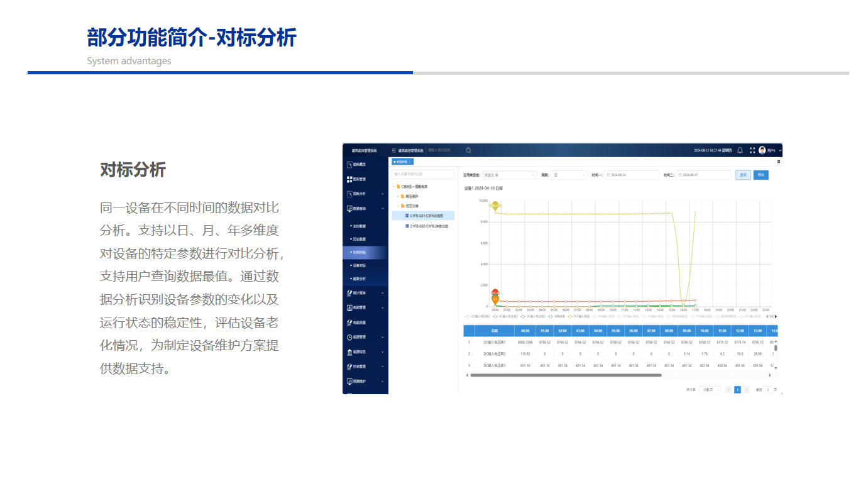Click the 查询 query button
The image size is (868, 486).
[x=743, y=175]
